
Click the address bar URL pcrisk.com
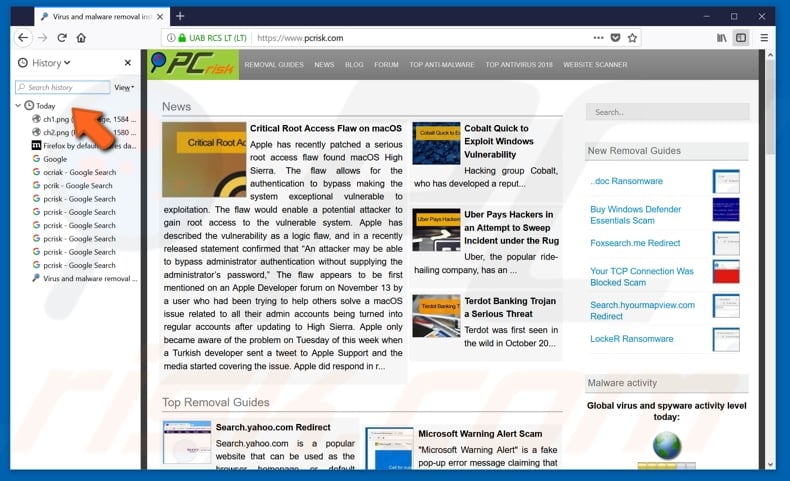tap(300, 38)
